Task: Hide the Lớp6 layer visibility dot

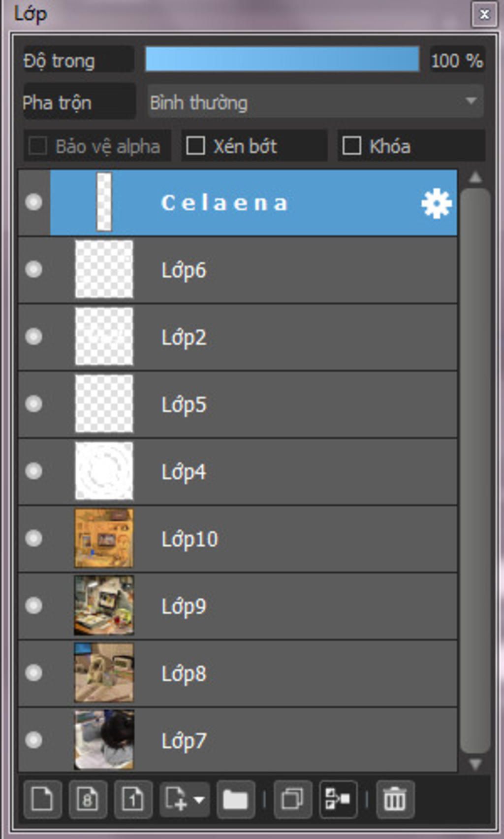Action: (33, 269)
